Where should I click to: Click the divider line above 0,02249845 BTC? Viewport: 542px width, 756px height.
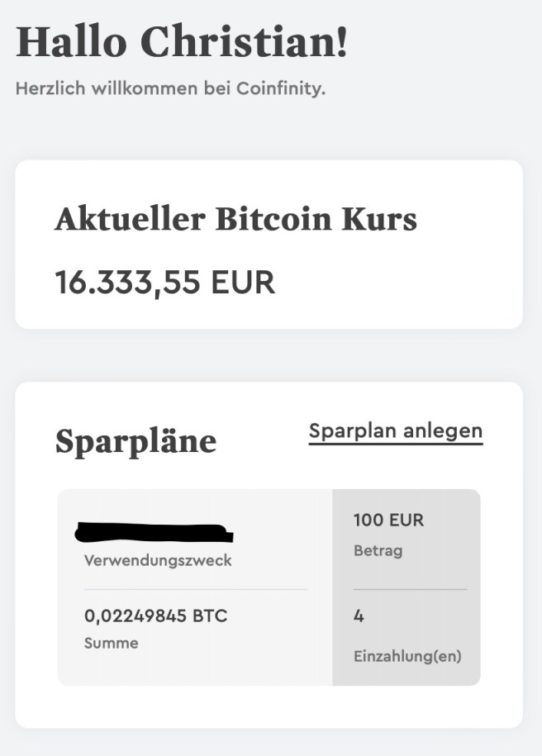pyautogui.click(x=195, y=589)
